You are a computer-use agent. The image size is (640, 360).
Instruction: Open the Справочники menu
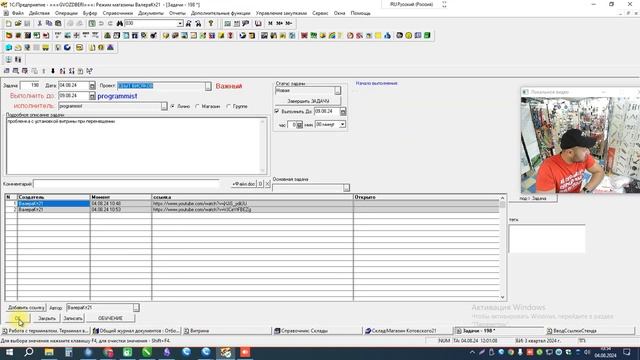[x=118, y=13]
